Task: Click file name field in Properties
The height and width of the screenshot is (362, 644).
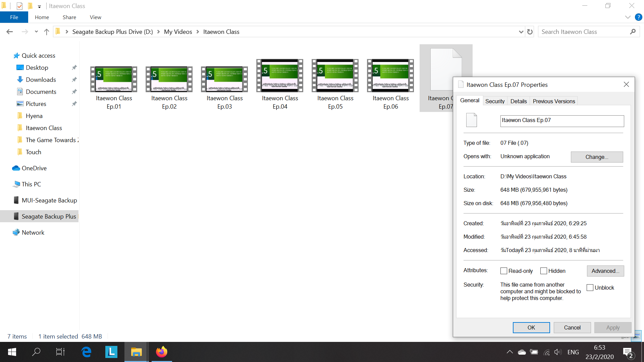Action: (x=562, y=121)
